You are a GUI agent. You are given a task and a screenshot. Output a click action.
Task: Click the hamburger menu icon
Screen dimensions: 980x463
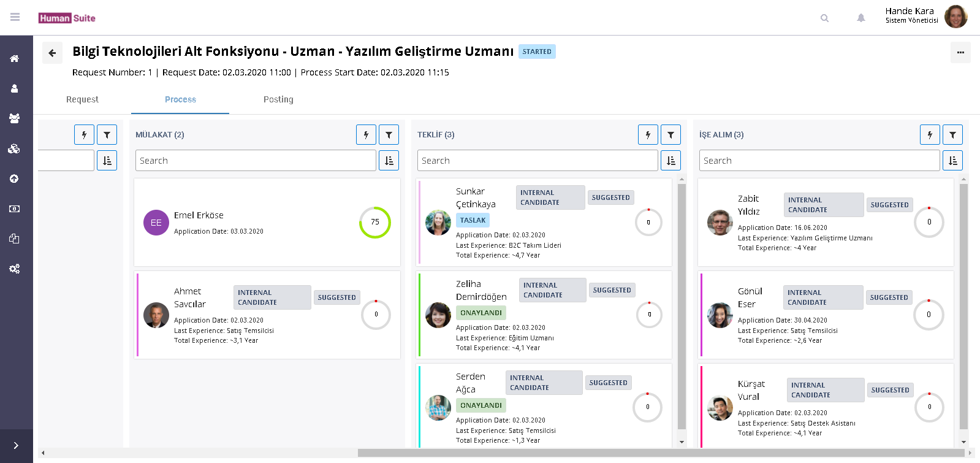[15, 17]
